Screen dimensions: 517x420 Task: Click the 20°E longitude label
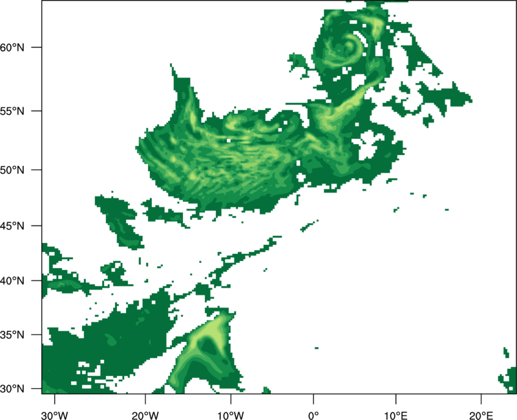481,415
